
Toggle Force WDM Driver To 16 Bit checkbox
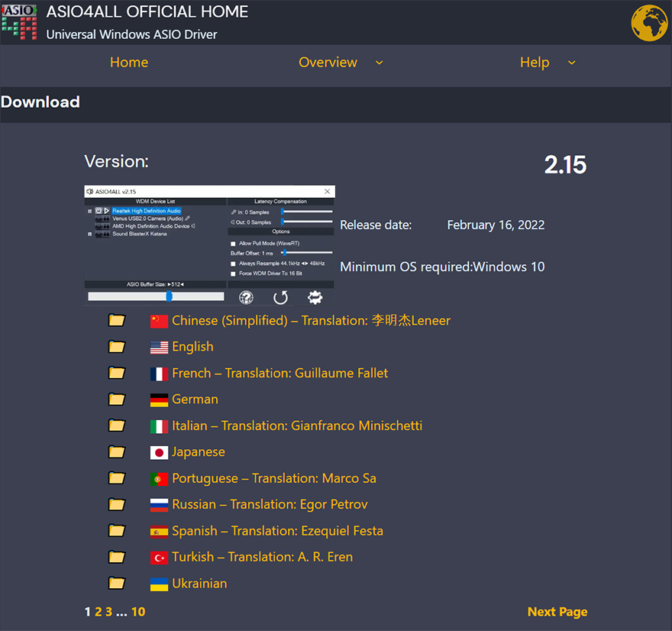pos(233,273)
